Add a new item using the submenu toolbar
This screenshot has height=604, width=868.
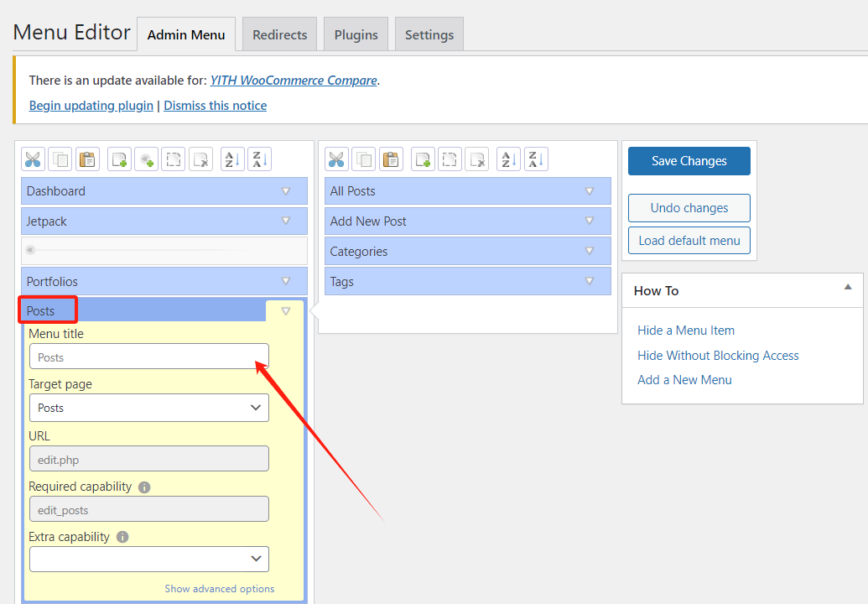coord(423,159)
